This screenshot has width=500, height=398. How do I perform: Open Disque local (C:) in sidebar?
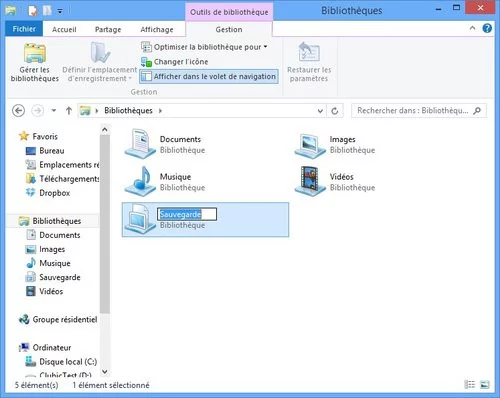68,362
